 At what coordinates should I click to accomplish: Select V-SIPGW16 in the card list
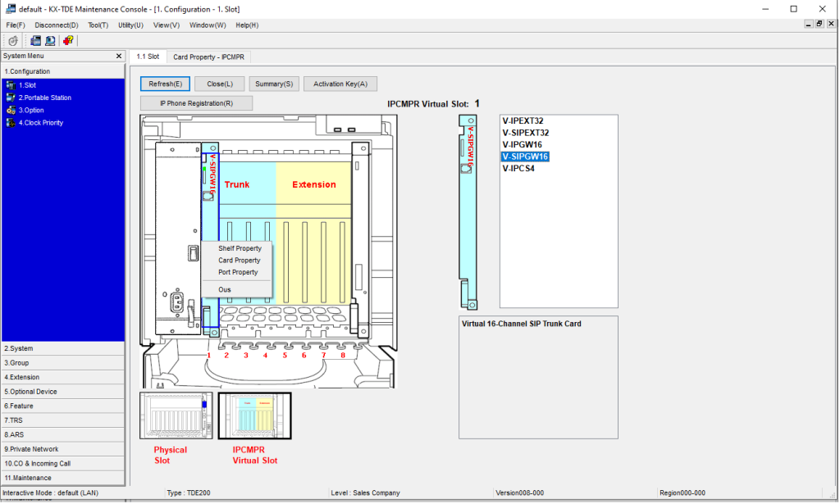tap(525, 157)
